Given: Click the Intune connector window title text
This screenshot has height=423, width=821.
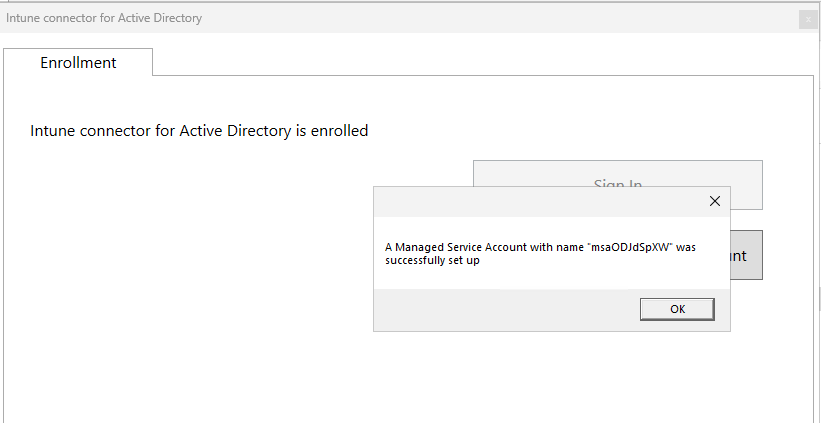Looking at the screenshot, I should click(105, 19).
